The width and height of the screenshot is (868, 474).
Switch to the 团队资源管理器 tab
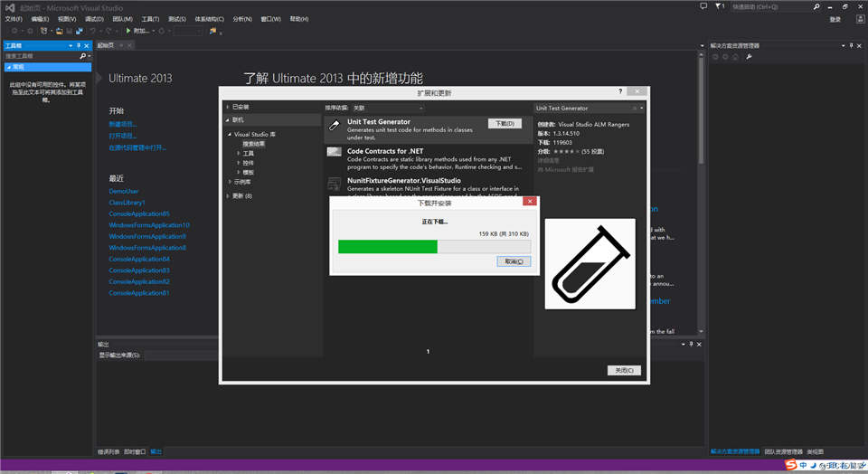tap(783, 452)
